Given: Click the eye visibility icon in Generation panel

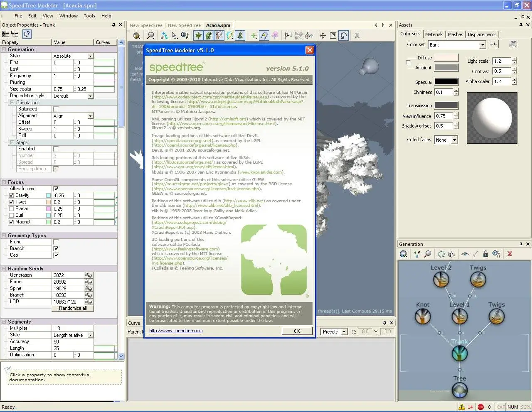Looking at the screenshot, I should point(465,254).
